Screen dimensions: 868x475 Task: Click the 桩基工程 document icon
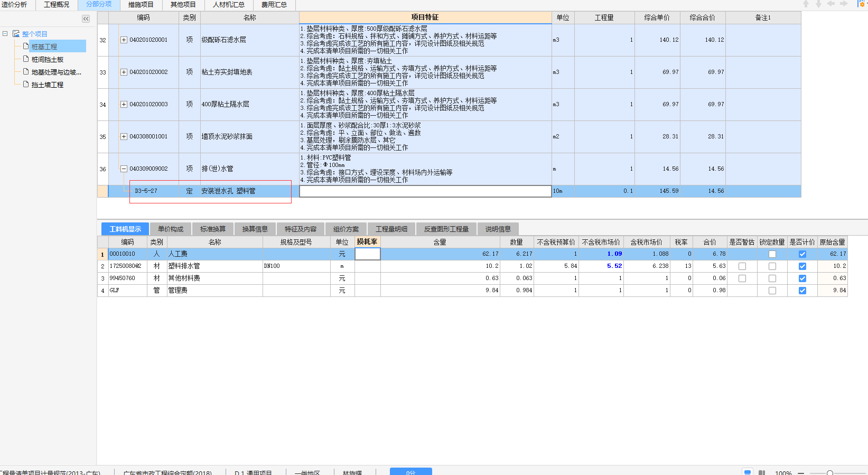pos(26,46)
